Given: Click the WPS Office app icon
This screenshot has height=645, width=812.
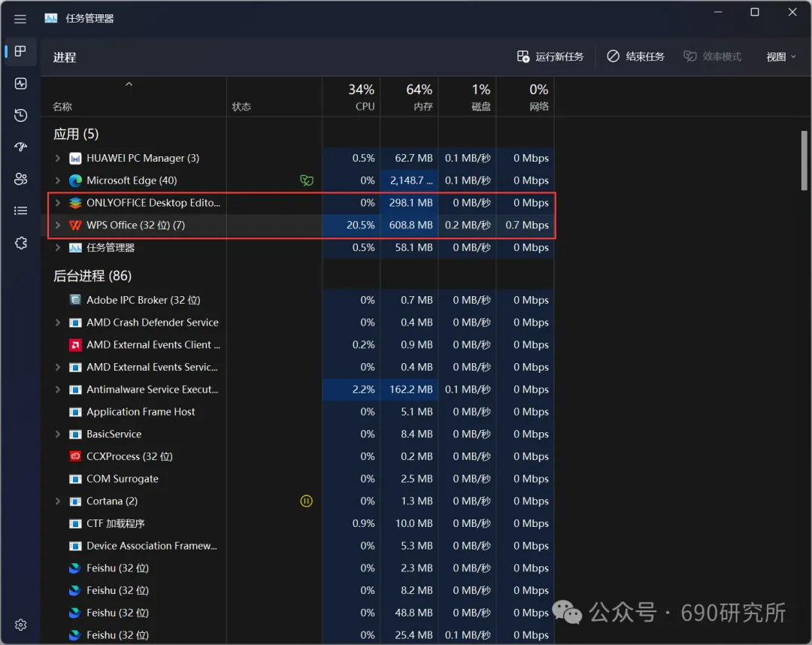Looking at the screenshot, I should pyautogui.click(x=75, y=226).
